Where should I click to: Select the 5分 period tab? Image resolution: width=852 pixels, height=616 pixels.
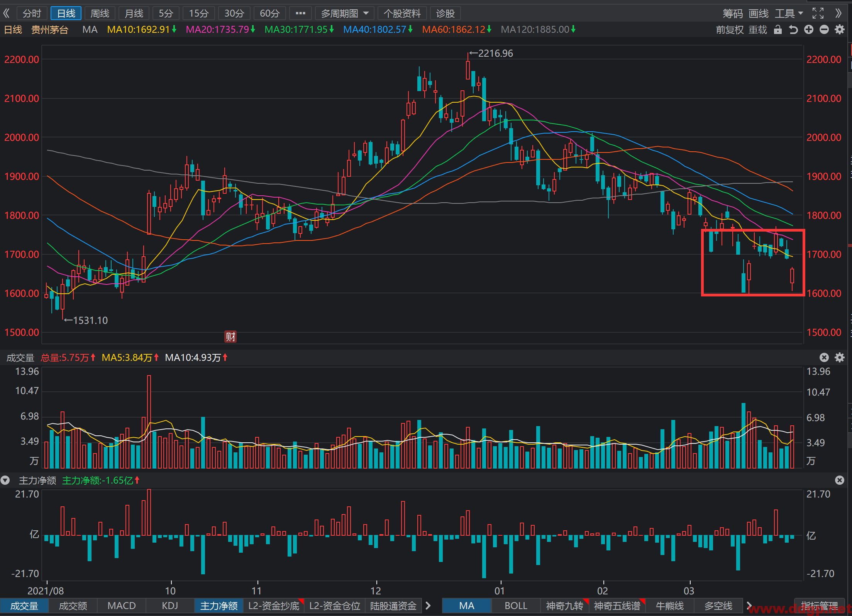[166, 14]
